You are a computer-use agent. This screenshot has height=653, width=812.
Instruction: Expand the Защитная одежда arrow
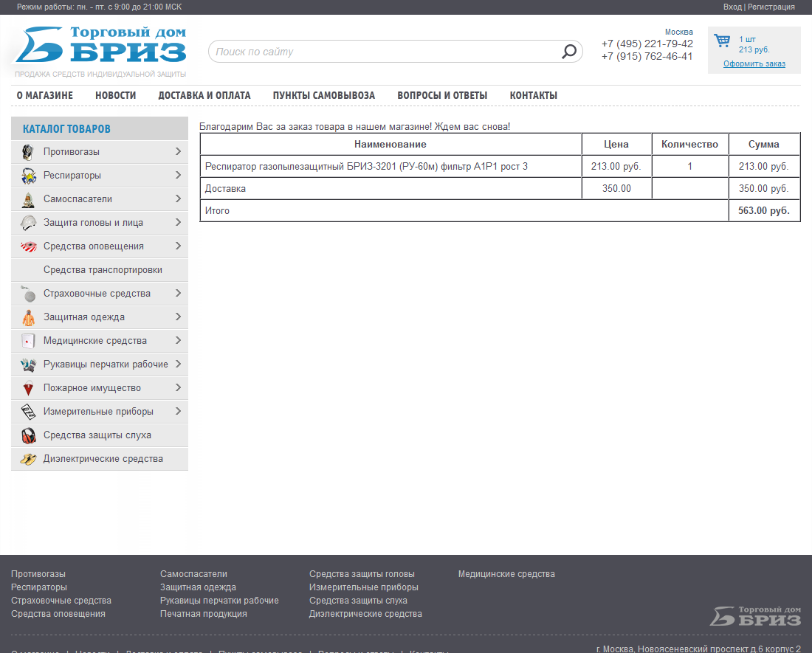(x=178, y=317)
